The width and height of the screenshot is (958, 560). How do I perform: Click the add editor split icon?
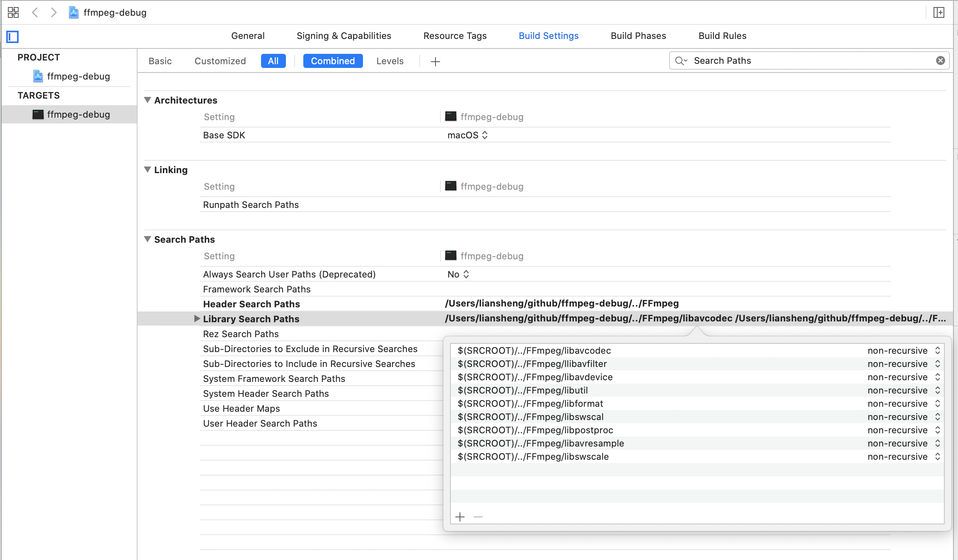(x=939, y=12)
